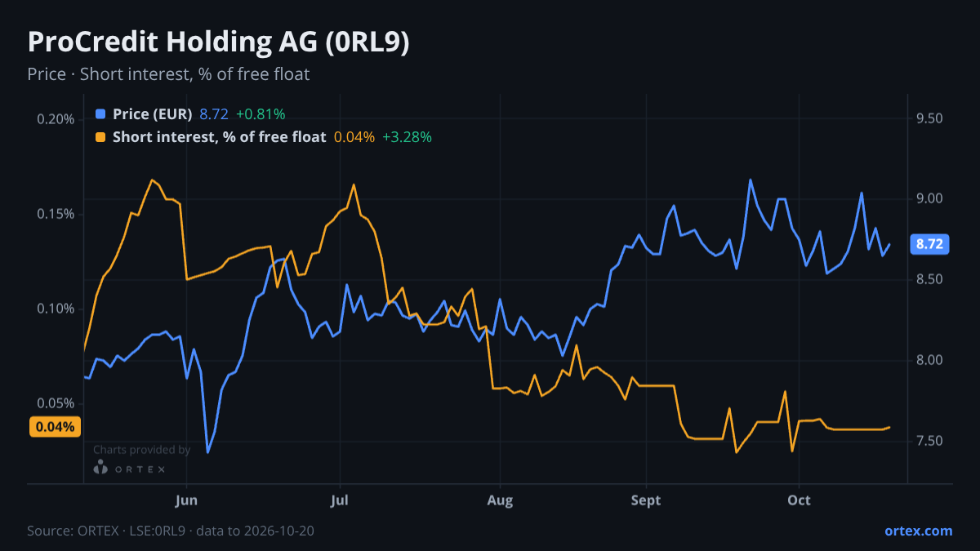The height and width of the screenshot is (551, 980).
Task: Click the blue 8.72 price axis badge
Action: [x=929, y=244]
